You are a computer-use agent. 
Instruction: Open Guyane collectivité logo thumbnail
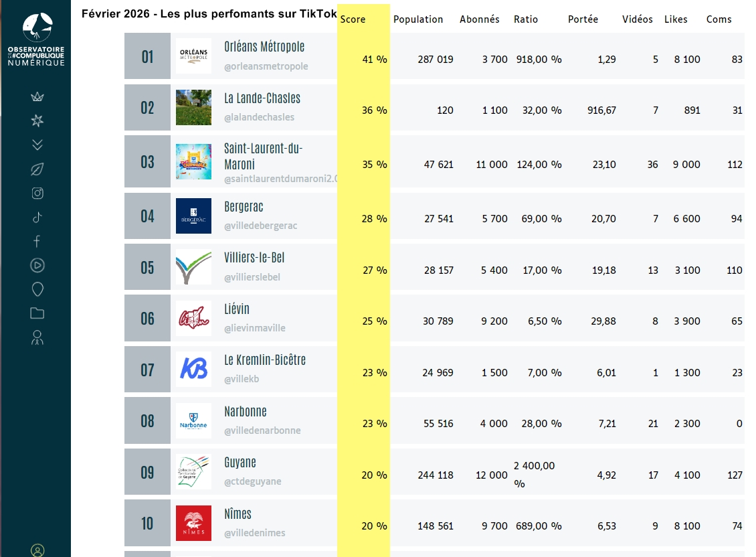pos(193,471)
